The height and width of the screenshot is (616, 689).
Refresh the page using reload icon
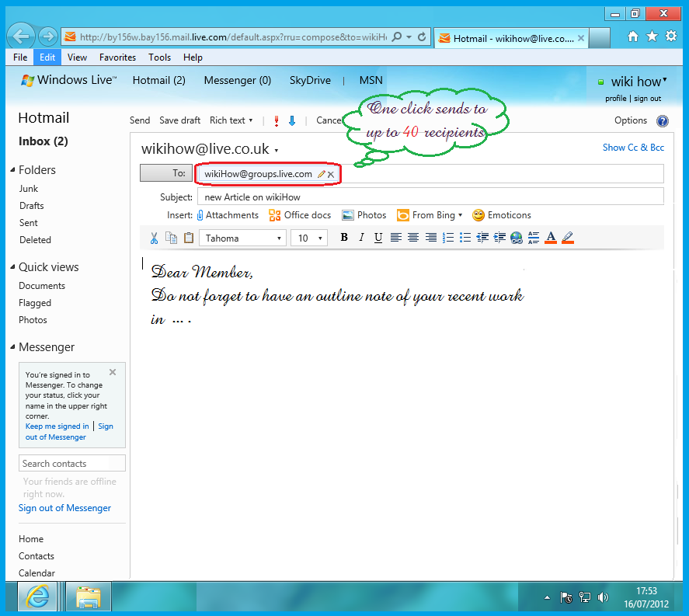(x=422, y=37)
